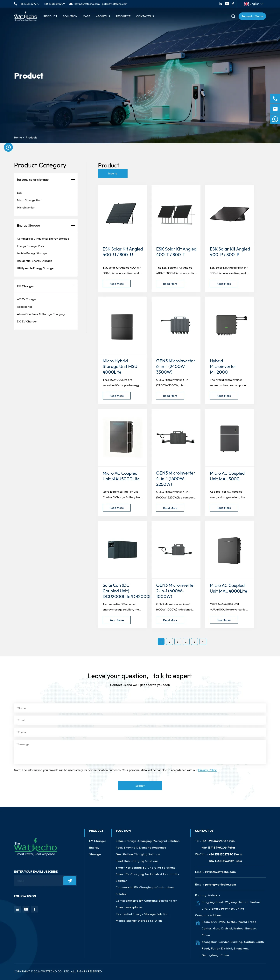
Task: Go to page 2 of products
Action: coord(169,641)
